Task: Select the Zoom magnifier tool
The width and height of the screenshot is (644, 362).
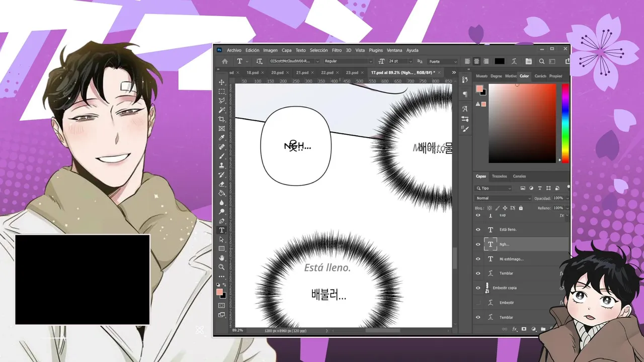Action: 221,267
